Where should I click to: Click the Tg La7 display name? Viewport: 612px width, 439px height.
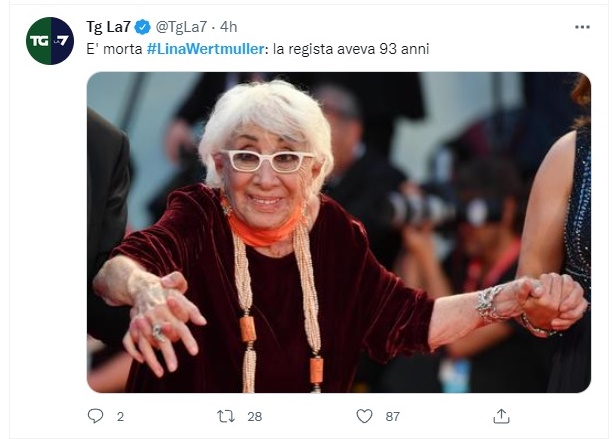[108, 27]
